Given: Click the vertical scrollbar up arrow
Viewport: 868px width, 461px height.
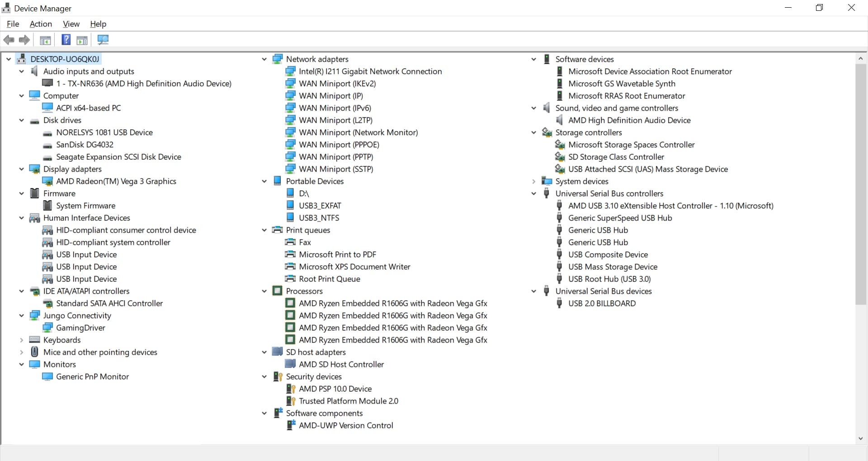Looking at the screenshot, I should 860,59.
